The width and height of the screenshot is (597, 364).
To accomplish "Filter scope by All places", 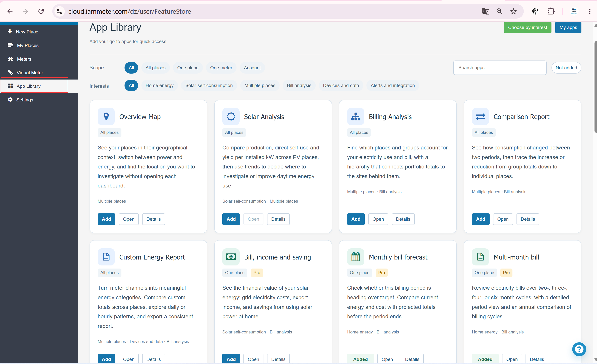I will coord(156,68).
